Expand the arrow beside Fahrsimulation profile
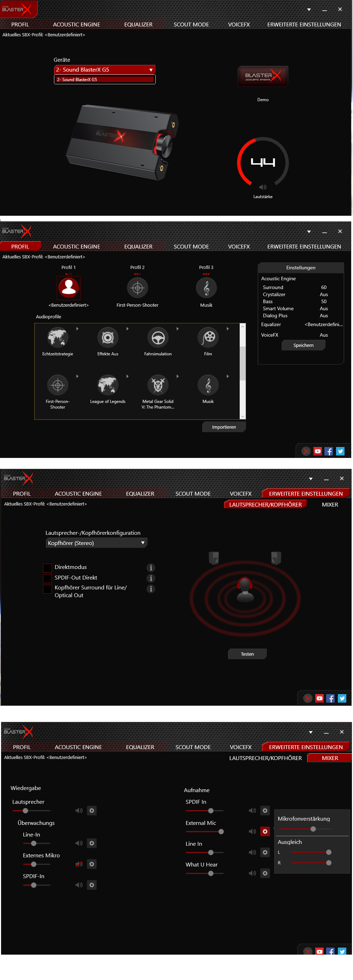Screen dimensions: 353x980 [178, 329]
